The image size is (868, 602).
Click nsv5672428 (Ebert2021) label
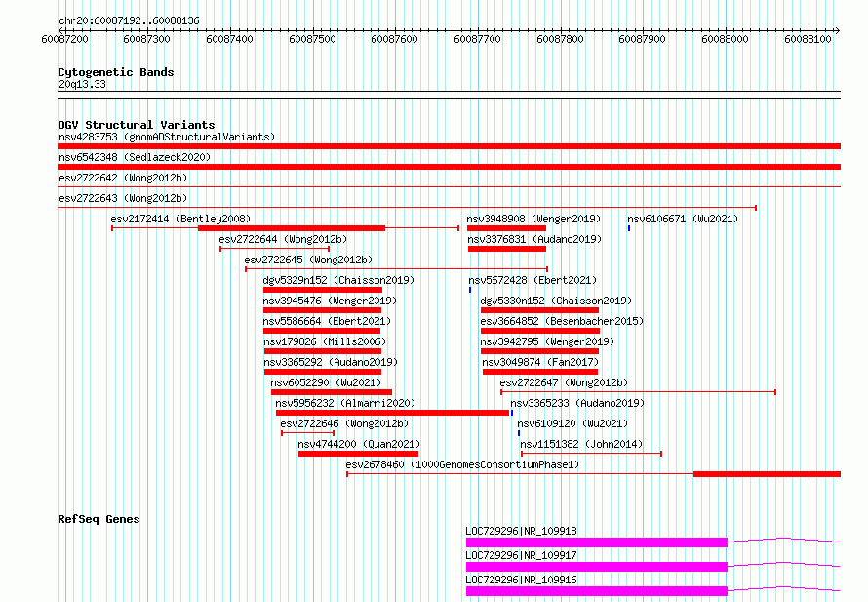tap(533, 280)
